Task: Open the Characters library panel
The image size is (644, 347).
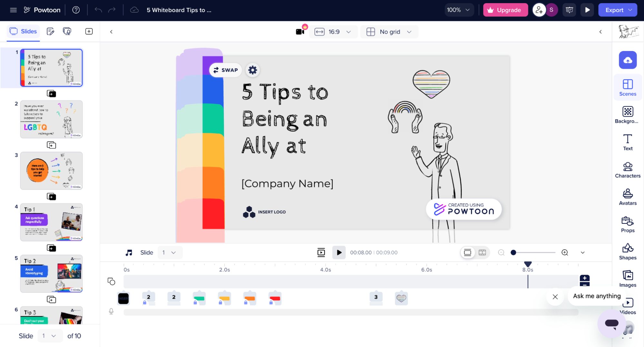Action: click(628, 170)
